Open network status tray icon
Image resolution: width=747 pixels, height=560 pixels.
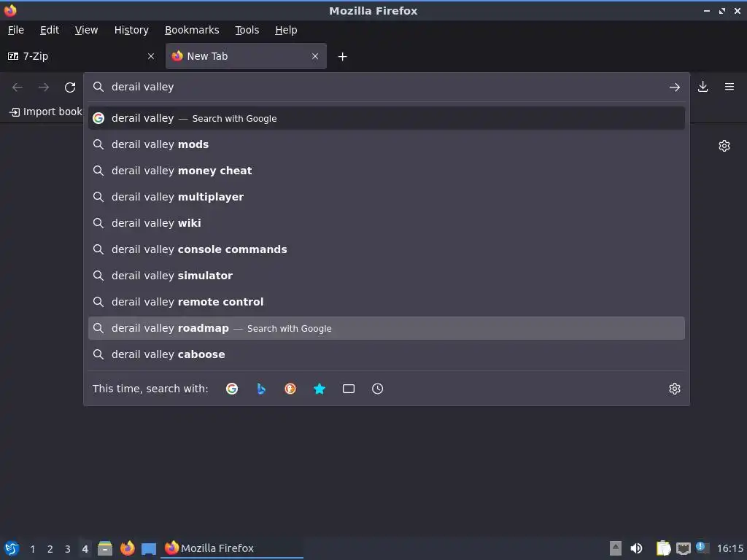683,548
